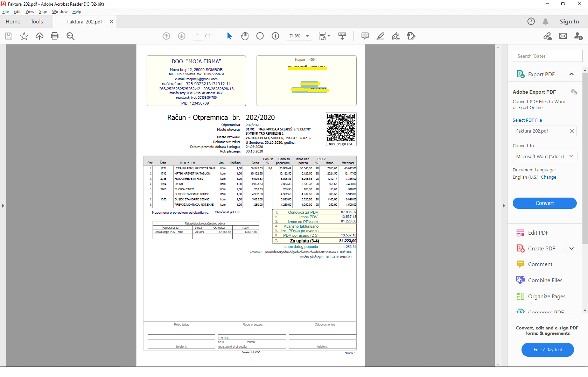Open the Sign menu
The image size is (588, 377).
coord(43,12)
